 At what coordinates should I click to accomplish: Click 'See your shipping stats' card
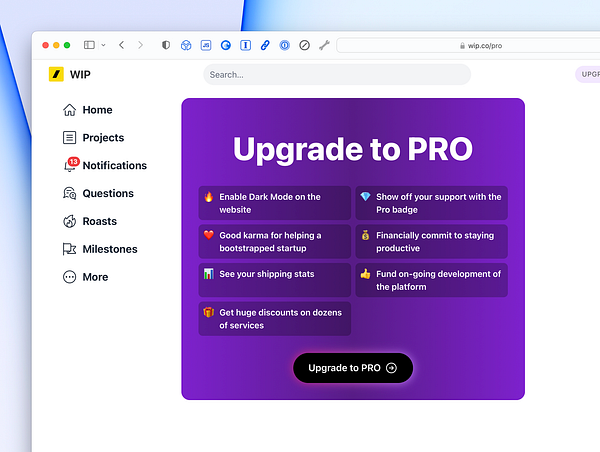(275, 280)
